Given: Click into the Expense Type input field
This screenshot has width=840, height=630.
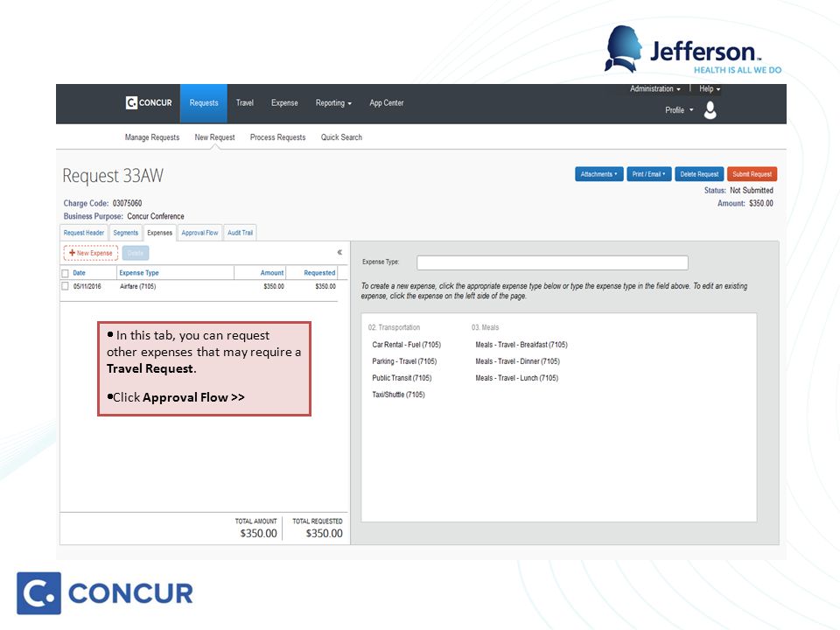Looking at the screenshot, I should click(552, 262).
